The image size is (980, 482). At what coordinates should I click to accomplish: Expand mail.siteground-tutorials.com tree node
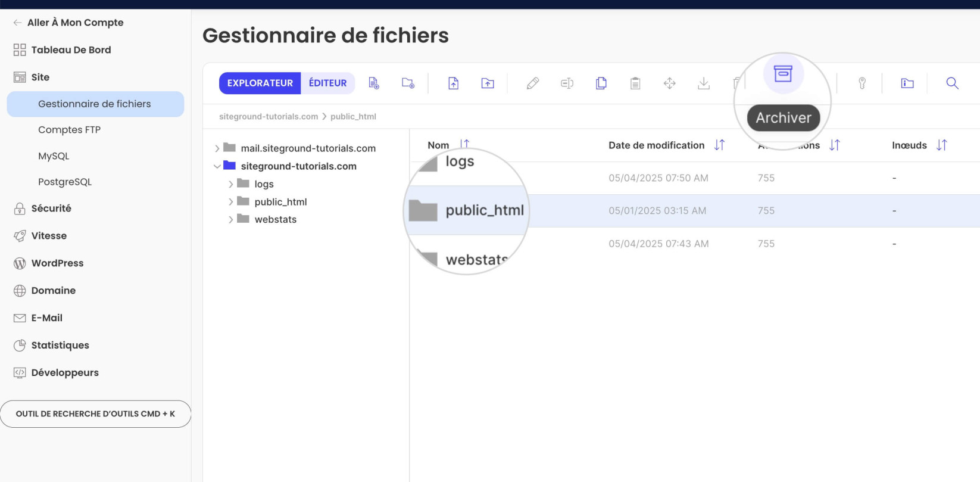pyautogui.click(x=217, y=148)
